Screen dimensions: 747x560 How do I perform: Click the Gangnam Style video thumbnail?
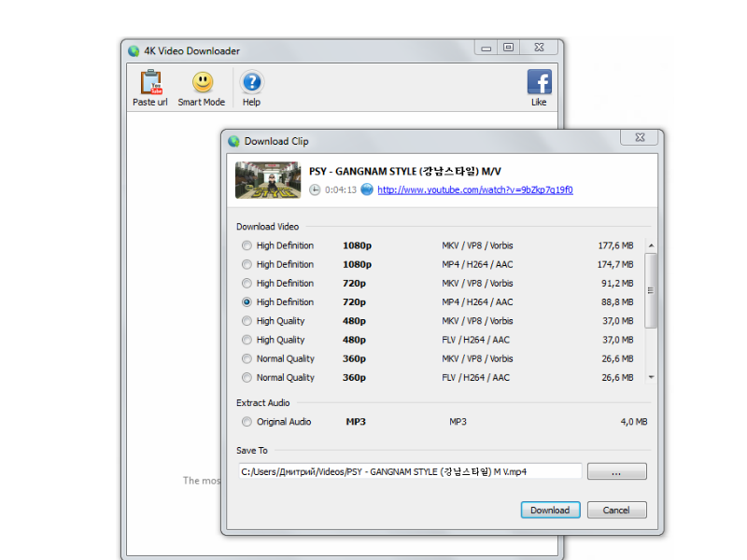tap(268, 180)
